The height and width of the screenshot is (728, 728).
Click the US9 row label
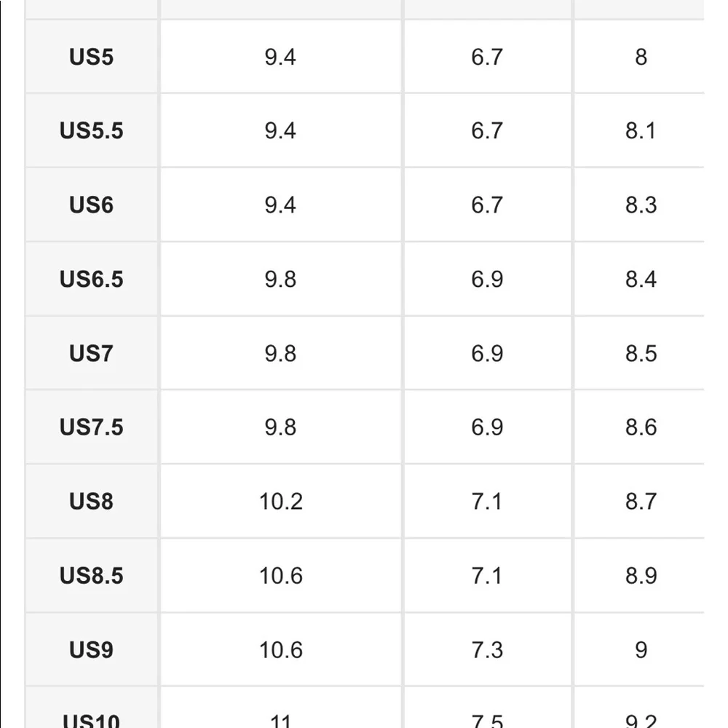(92, 650)
